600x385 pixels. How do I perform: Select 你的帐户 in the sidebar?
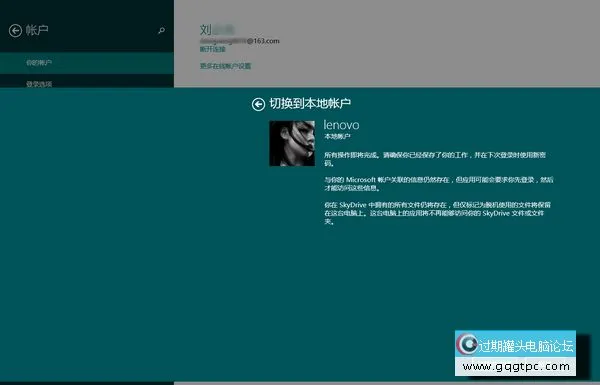click(x=87, y=63)
